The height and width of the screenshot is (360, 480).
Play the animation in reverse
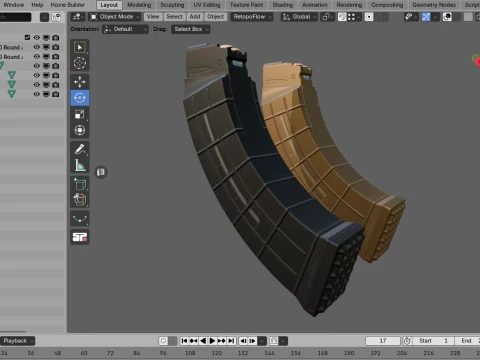coord(203,341)
